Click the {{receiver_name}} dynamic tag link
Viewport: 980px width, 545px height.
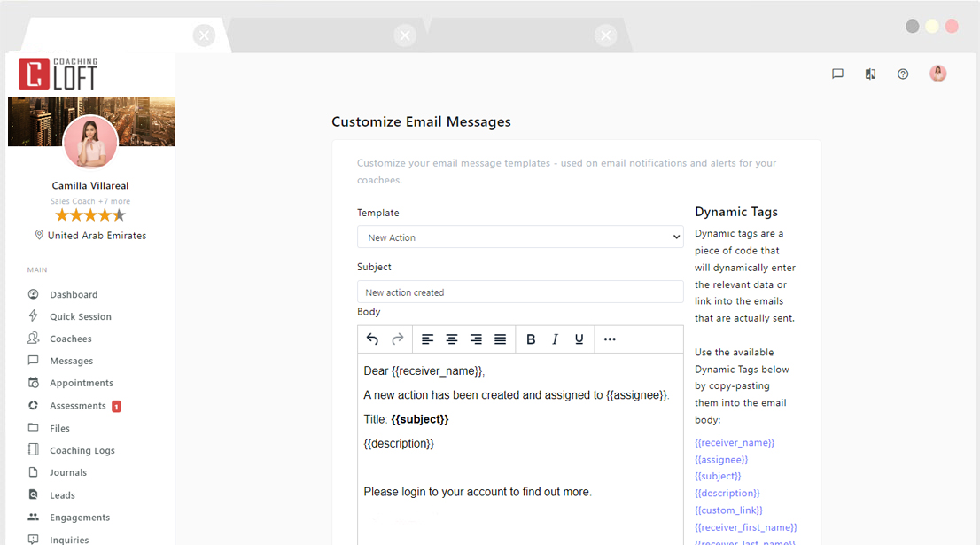[x=735, y=442]
